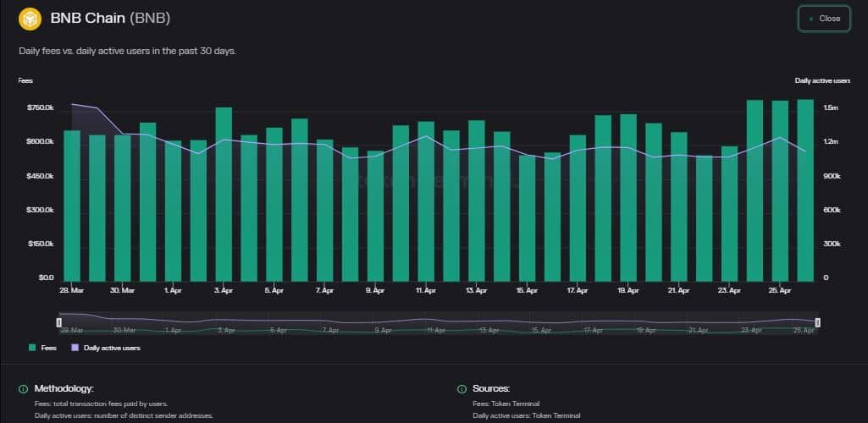Click the Fees axis title
The height and width of the screenshot is (423, 868).
25,80
